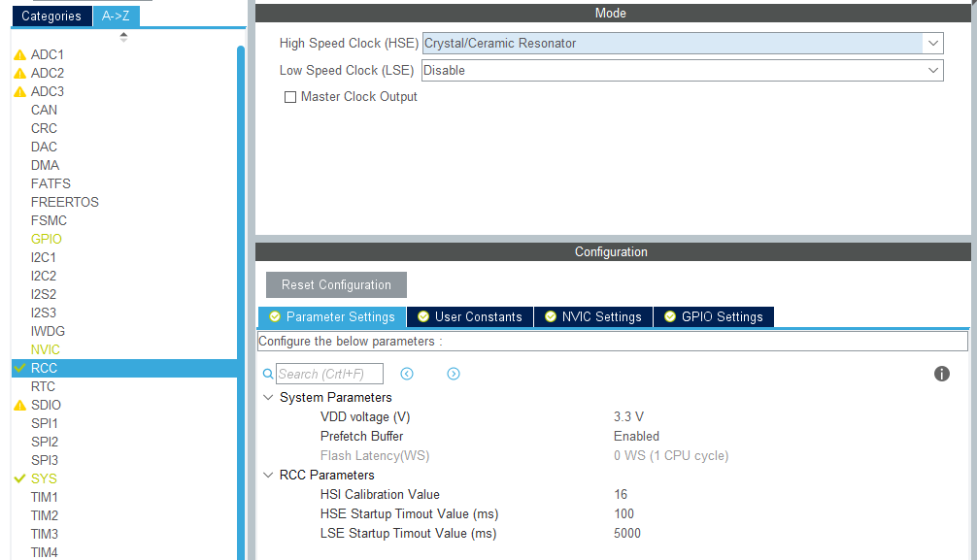
Task: Select FATFS in the peripheral list
Action: (x=51, y=183)
